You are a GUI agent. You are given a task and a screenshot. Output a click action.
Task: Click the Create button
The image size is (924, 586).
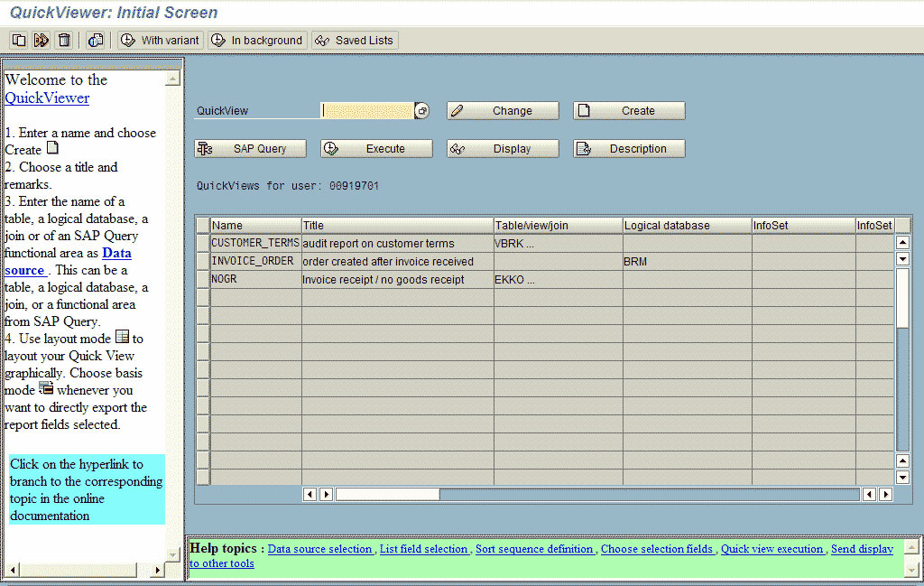click(629, 111)
